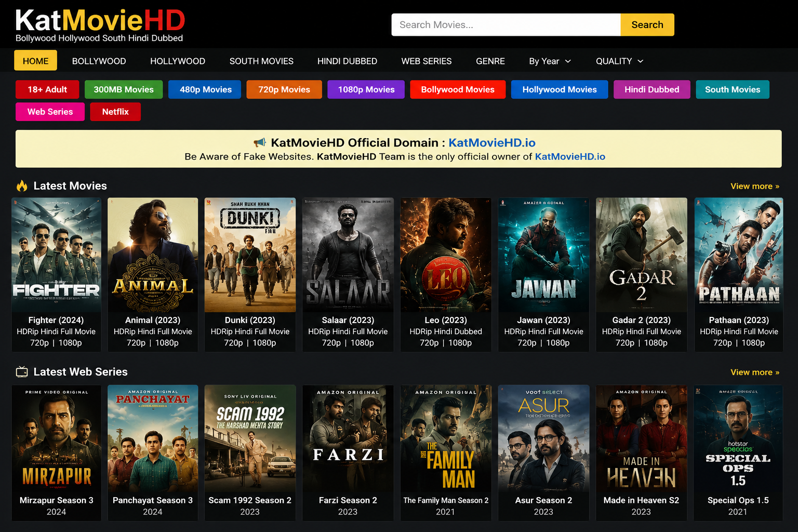
Task: Expand the By Year dropdown
Action: pyautogui.click(x=550, y=61)
